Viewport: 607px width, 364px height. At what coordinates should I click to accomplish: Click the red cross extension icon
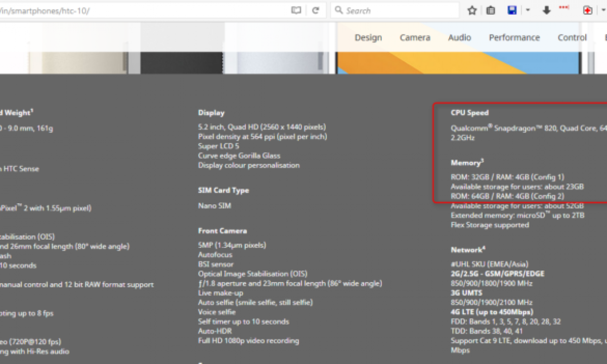coord(587,11)
